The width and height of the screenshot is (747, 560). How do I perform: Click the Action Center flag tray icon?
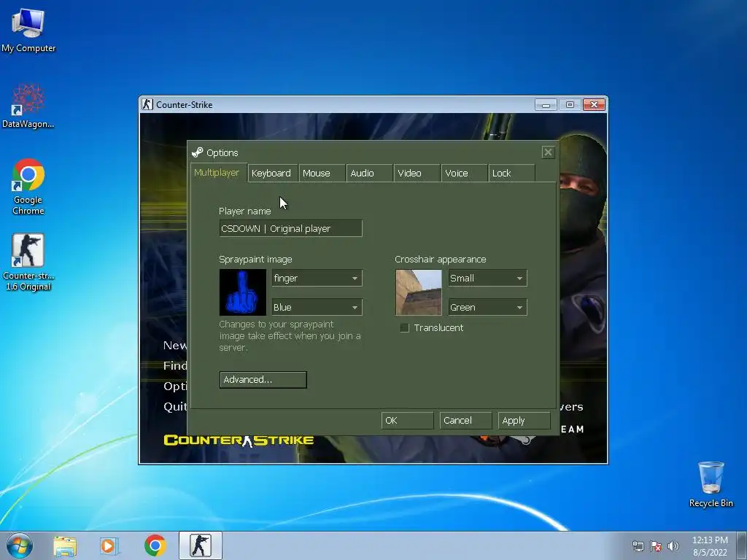click(x=656, y=546)
